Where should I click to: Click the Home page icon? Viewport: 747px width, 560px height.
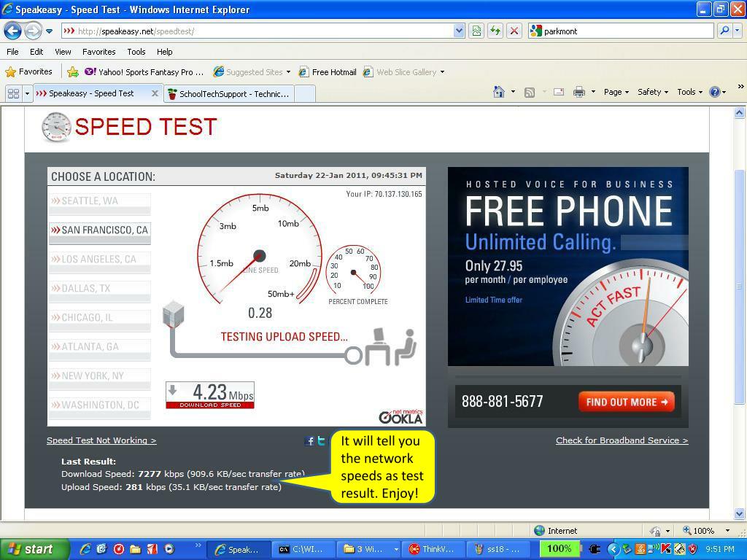pyautogui.click(x=499, y=92)
